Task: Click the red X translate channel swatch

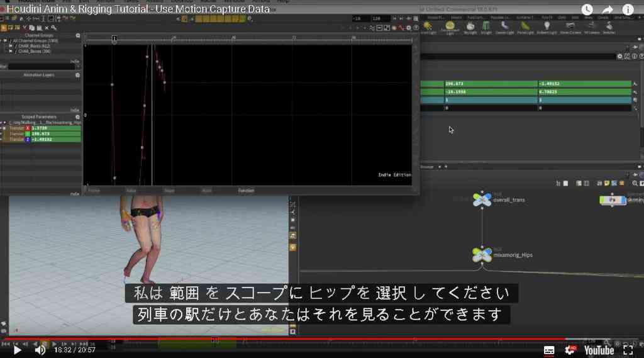Action: pyautogui.click(x=28, y=128)
